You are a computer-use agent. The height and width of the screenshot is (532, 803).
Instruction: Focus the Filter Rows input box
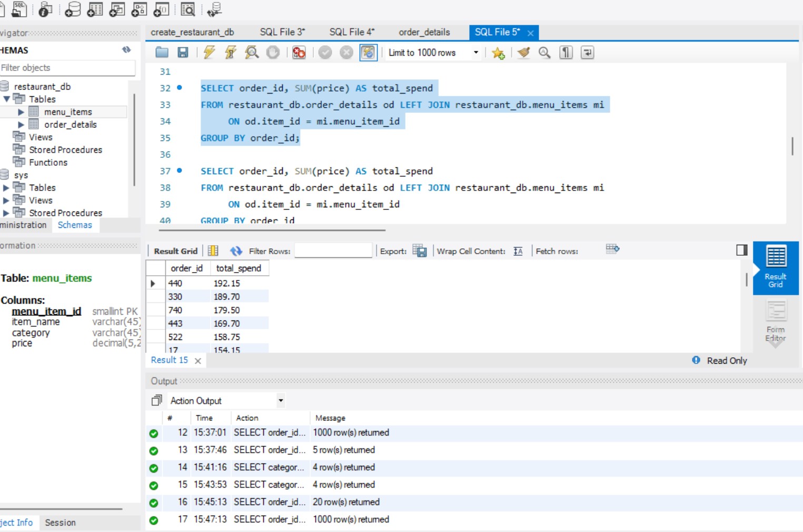(333, 251)
